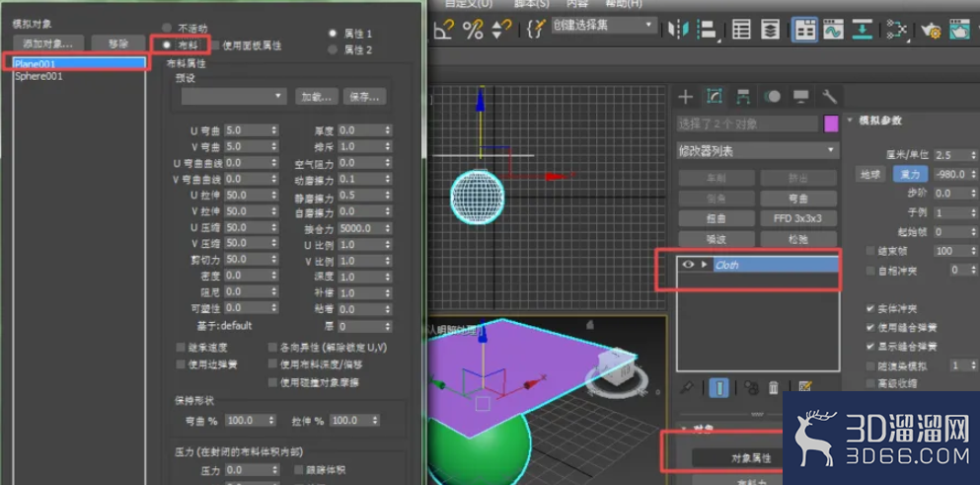The width and height of the screenshot is (980, 485).
Task: Select the 属性 2 radio button
Action: [x=333, y=49]
